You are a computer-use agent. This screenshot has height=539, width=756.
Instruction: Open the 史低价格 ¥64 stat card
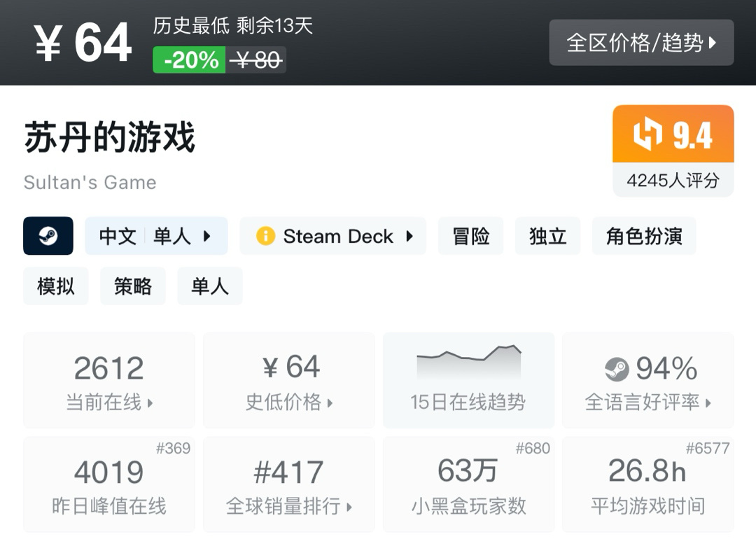[289, 380]
